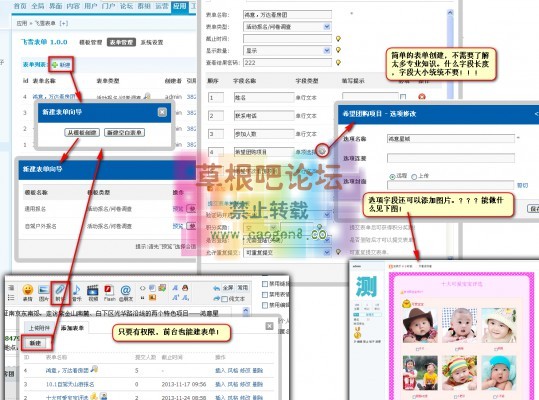Switch to the 添加表单 tab in the dialog
539x400 pixels.
(x=73, y=328)
